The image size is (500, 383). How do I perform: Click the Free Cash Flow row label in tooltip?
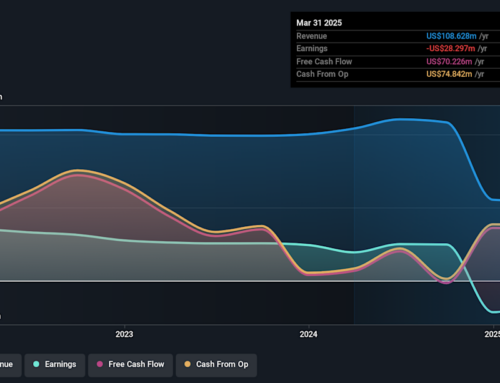pos(324,62)
